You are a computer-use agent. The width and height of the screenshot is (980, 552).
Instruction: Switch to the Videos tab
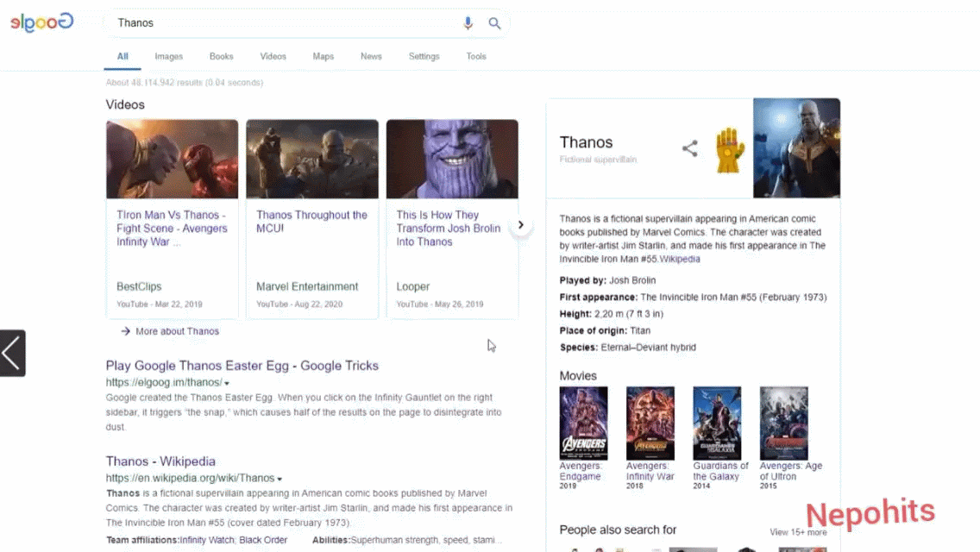click(273, 56)
